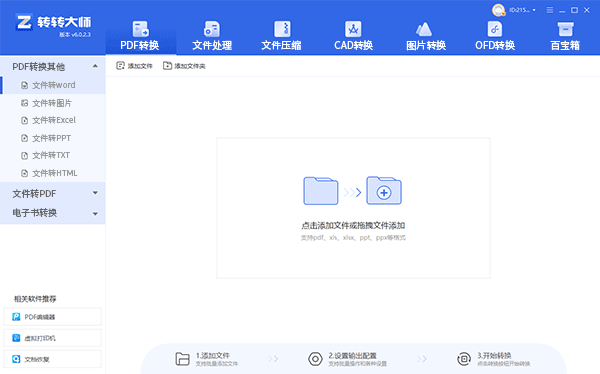Open the 虚拟打印机 recommended software
The image size is (600, 374).
[x=53, y=338]
